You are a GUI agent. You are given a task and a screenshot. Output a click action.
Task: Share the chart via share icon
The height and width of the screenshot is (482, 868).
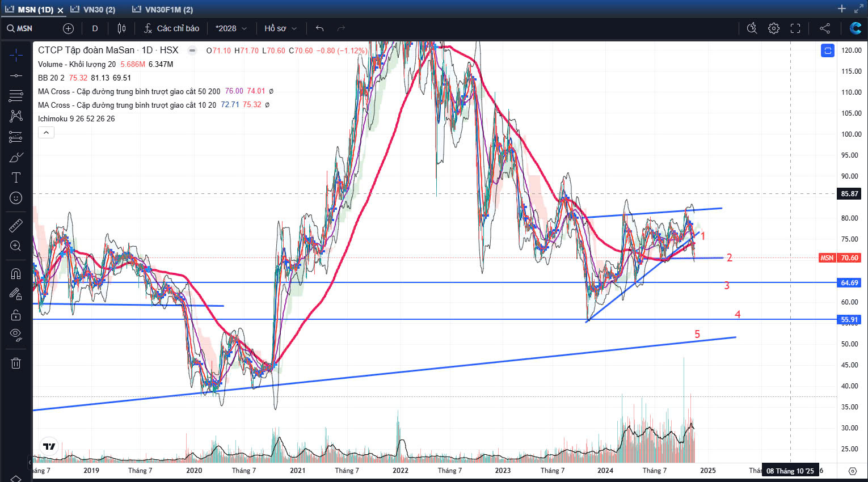pos(825,28)
